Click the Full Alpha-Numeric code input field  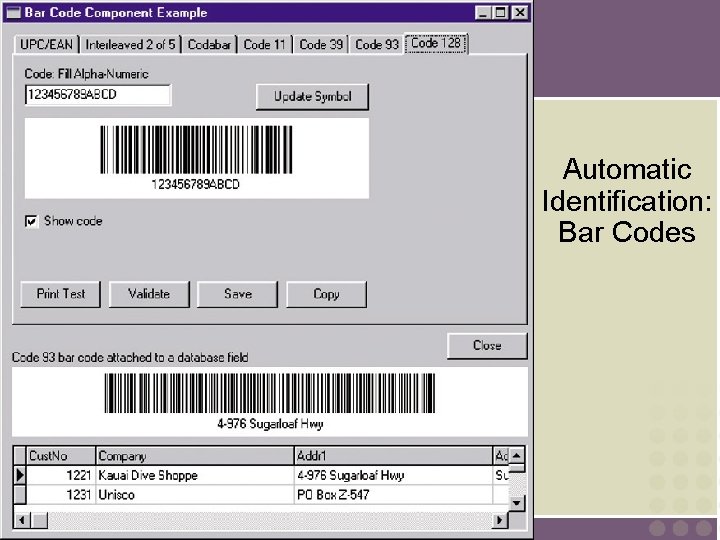point(98,95)
